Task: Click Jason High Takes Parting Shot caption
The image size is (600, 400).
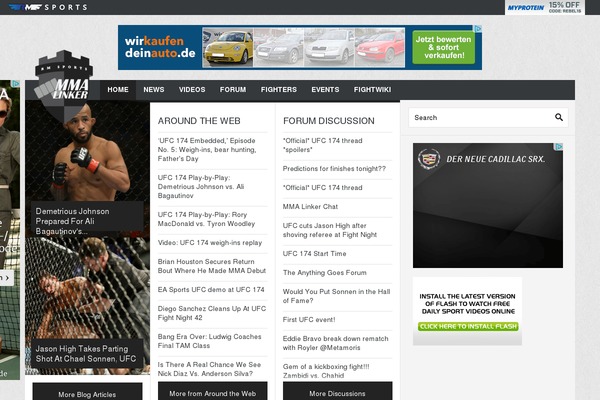Action: 87,354
